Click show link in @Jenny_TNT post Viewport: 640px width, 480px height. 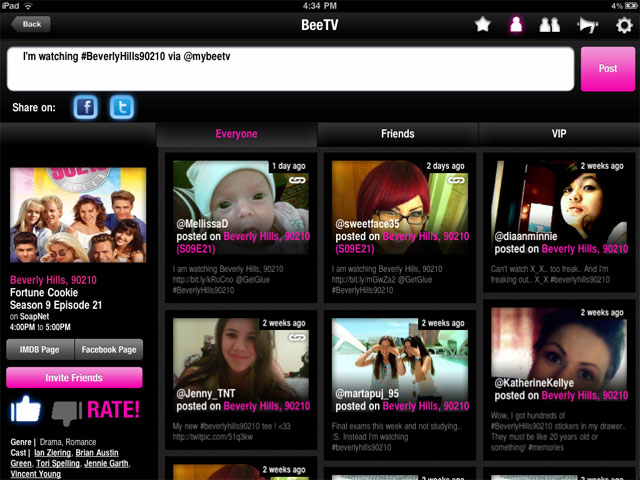click(x=267, y=406)
